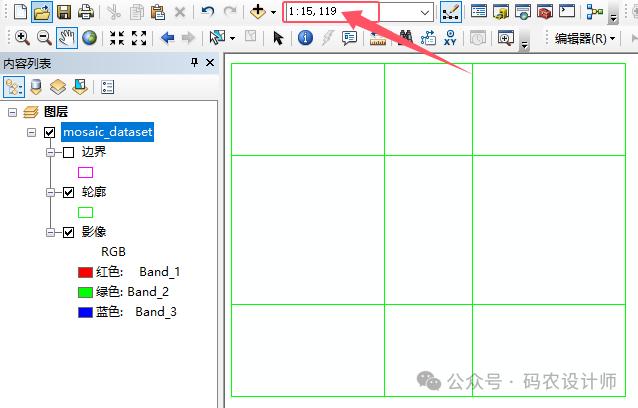Uncheck the 轮廓 layer checkbox
Screen dimensions: 638x408
(68, 192)
